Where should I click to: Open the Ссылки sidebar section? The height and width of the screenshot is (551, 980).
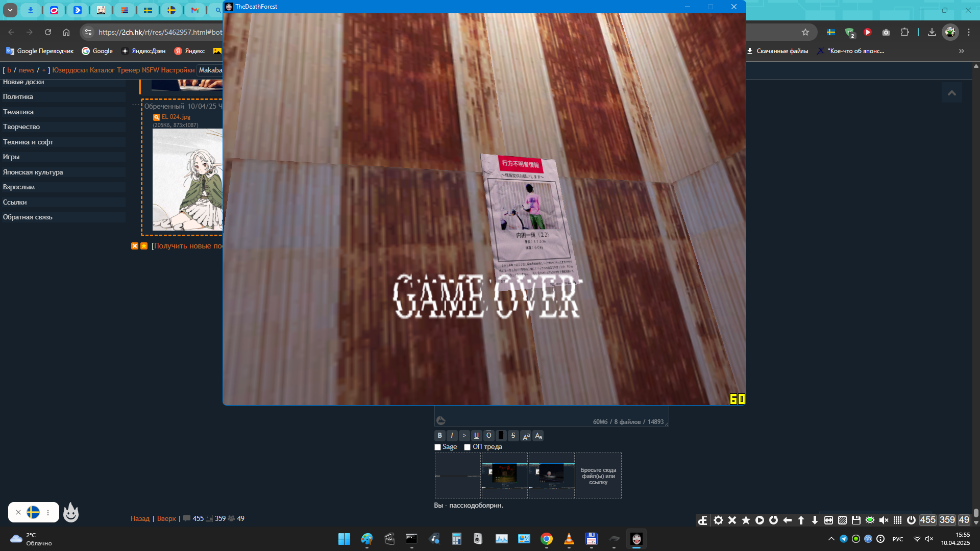(x=63, y=202)
